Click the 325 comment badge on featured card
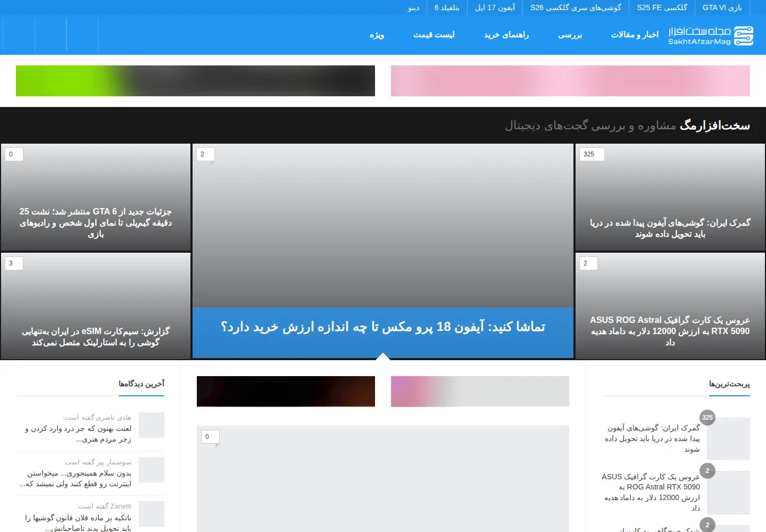 592,154
